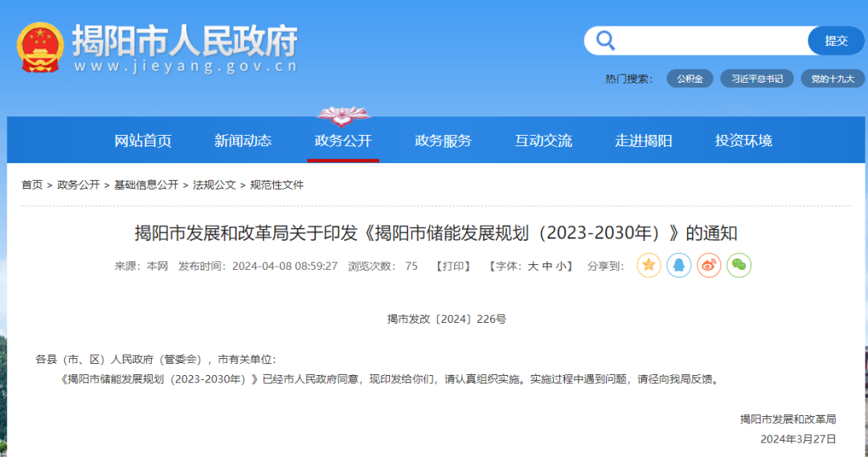
Task: Share to favorites star icon
Action: [649, 266]
